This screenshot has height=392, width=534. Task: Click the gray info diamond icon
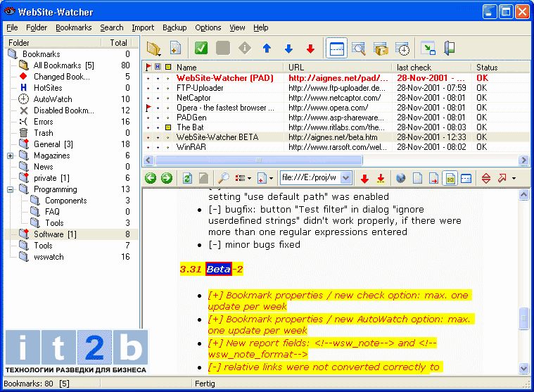point(245,48)
